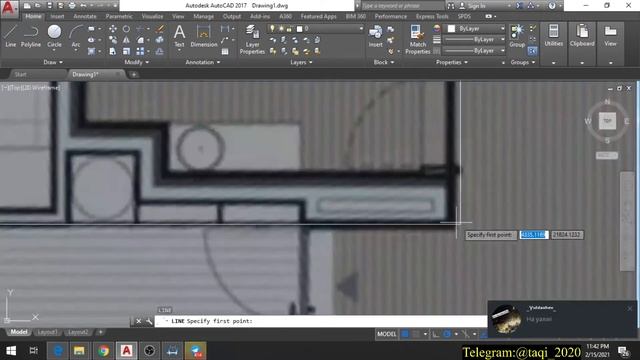Toggle ortho mode in status bar
Screen dimensions: 640x360
tap(436, 334)
